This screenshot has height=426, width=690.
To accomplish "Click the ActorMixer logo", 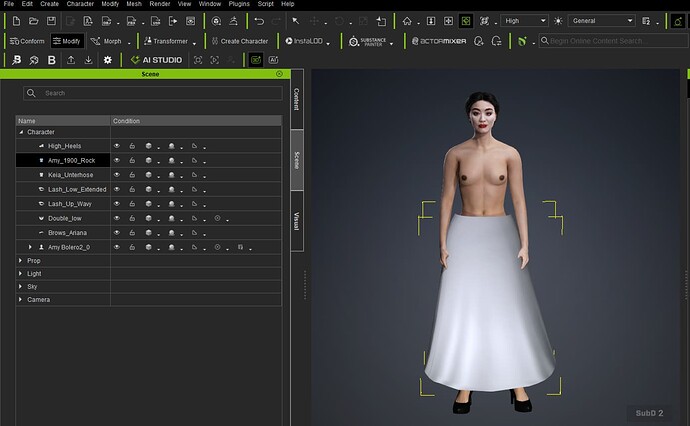I will point(439,41).
